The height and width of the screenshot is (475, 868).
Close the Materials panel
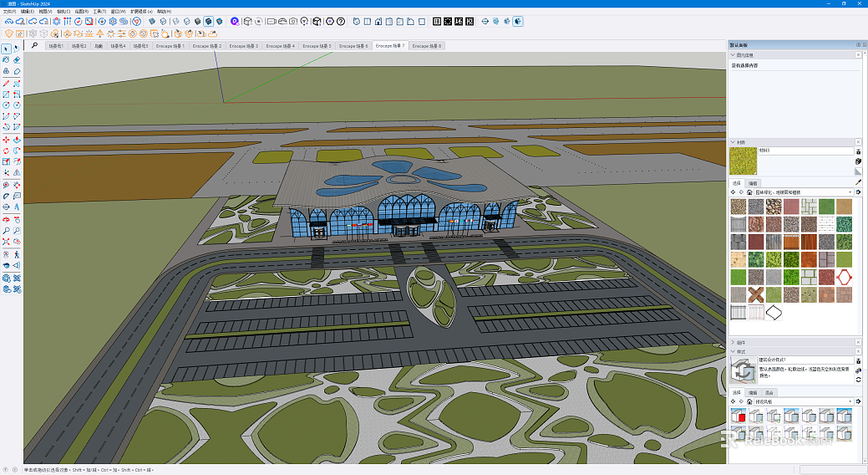click(859, 142)
